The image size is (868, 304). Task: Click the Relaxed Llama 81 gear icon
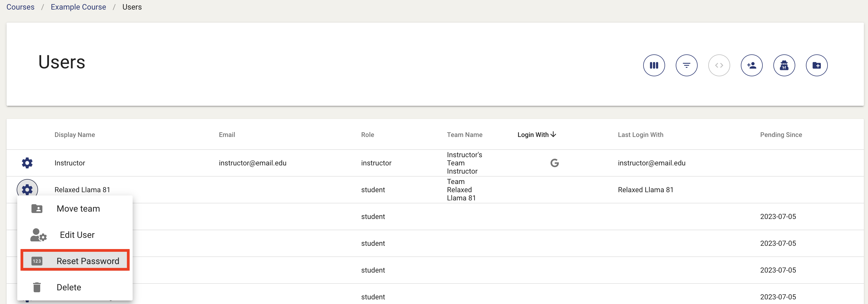pos(27,189)
